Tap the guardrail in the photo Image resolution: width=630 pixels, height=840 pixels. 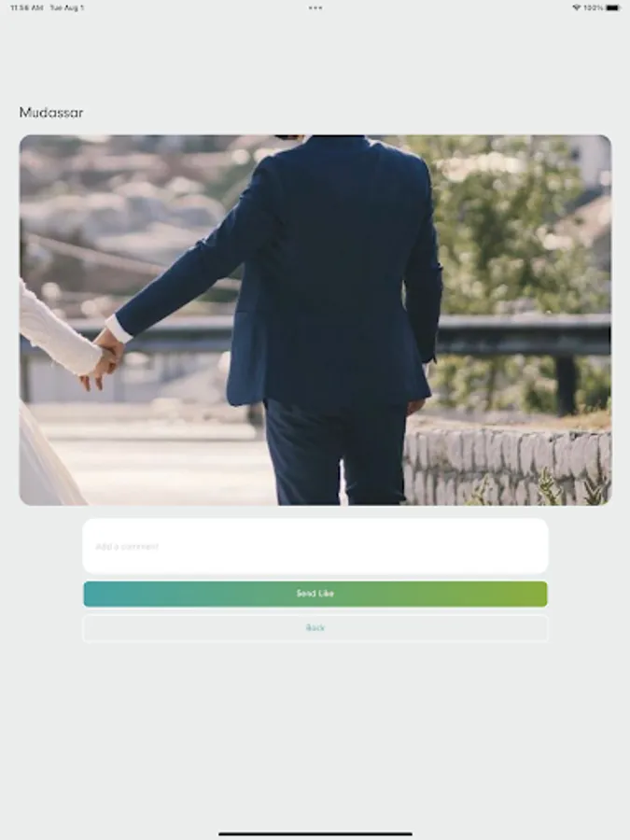point(523,333)
